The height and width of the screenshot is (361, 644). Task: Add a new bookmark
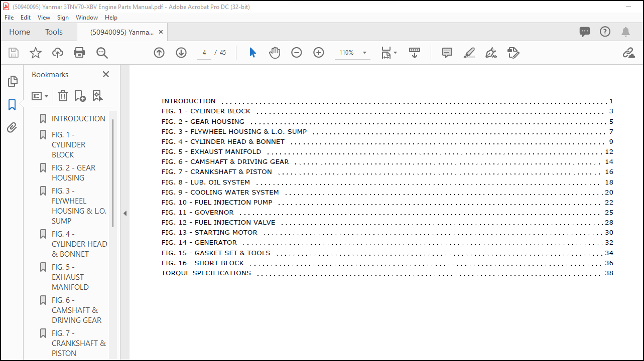click(80, 96)
